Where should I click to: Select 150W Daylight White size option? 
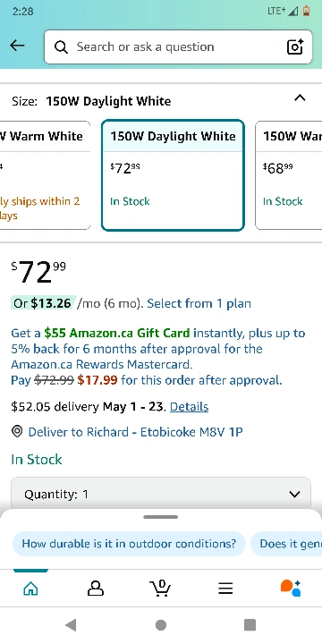point(173,175)
